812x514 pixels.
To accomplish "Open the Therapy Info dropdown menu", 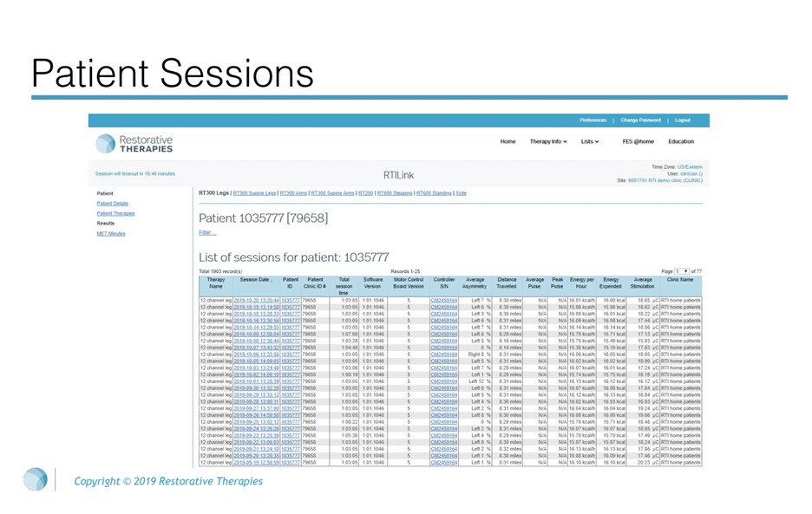I will [547, 141].
